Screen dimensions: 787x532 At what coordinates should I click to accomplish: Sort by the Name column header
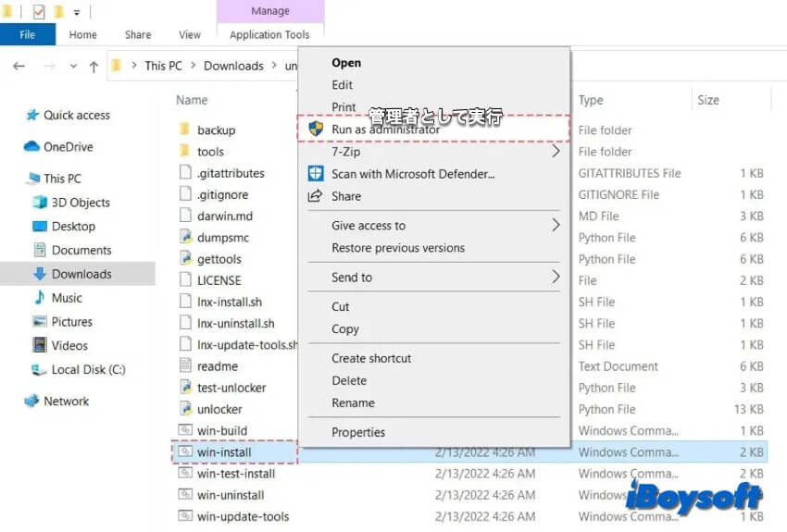[192, 100]
